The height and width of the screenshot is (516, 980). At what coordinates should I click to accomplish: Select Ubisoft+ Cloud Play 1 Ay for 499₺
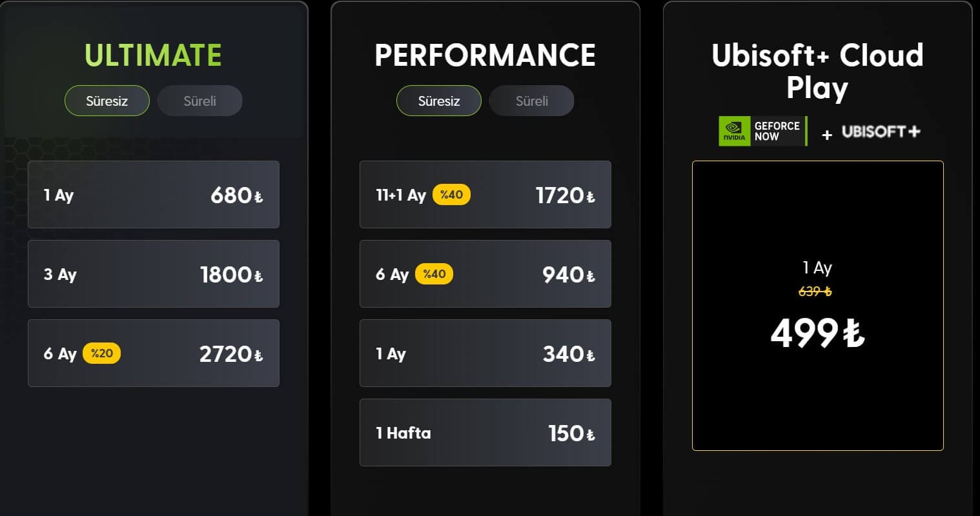(x=817, y=306)
